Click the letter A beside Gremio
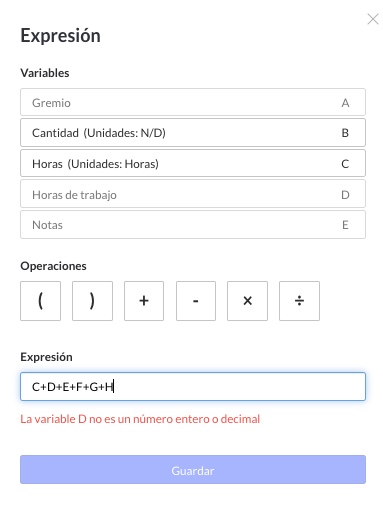Viewport: 383px width, 507px height. coord(345,103)
